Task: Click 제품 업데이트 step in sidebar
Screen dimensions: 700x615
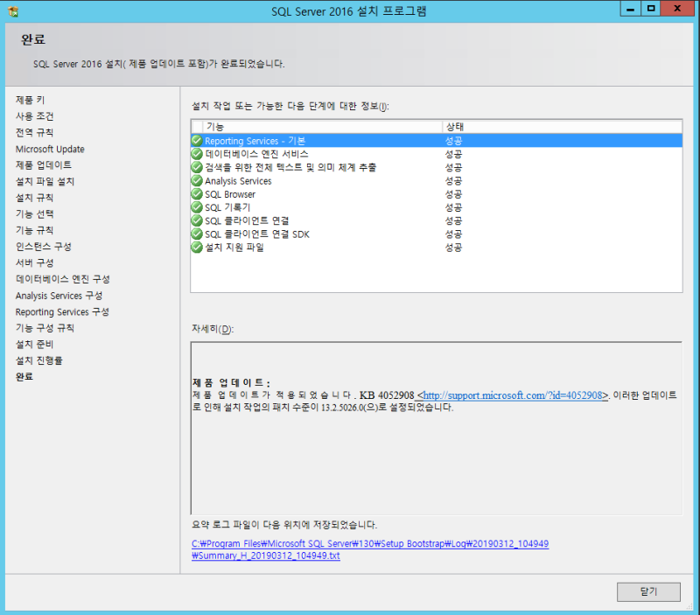Action: pos(44,165)
